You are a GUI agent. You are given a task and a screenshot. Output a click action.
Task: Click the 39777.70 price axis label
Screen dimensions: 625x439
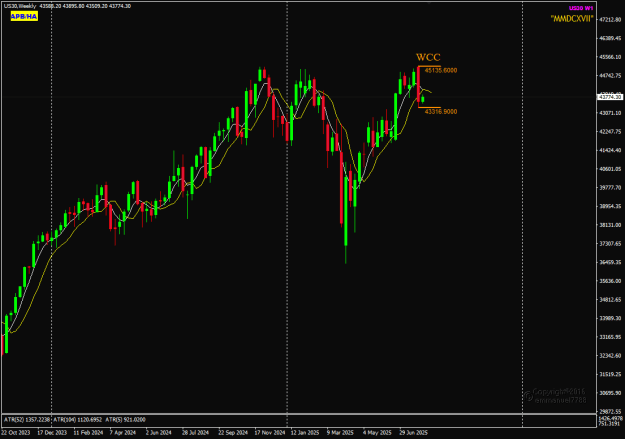coord(610,187)
